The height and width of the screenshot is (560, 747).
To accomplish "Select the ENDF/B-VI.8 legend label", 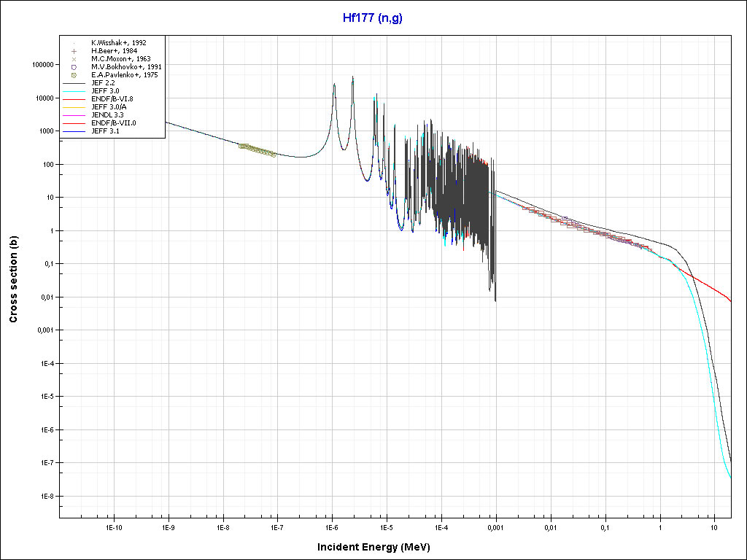I will click(x=115, y=99).
